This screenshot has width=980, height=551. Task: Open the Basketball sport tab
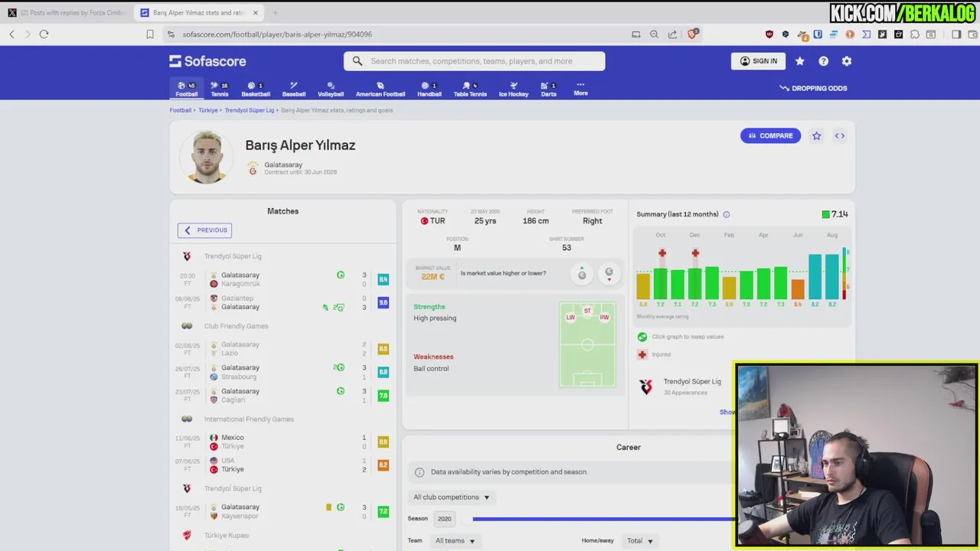[x=256, y=89]
